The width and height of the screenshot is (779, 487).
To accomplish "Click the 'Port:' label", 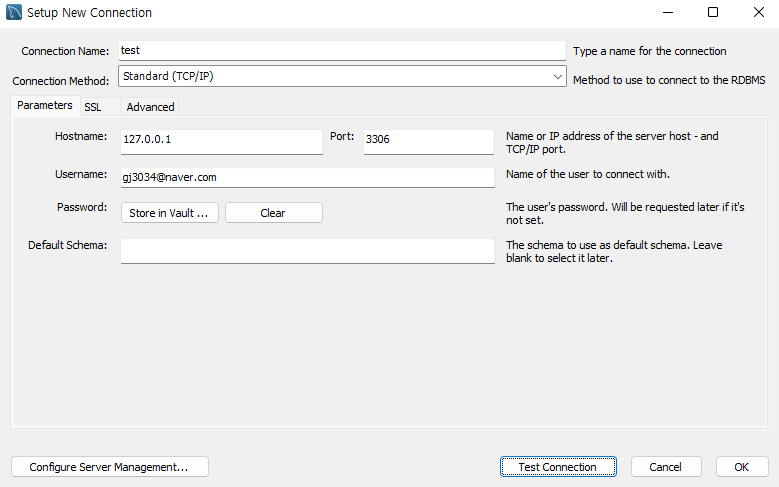I will [342, 136].
